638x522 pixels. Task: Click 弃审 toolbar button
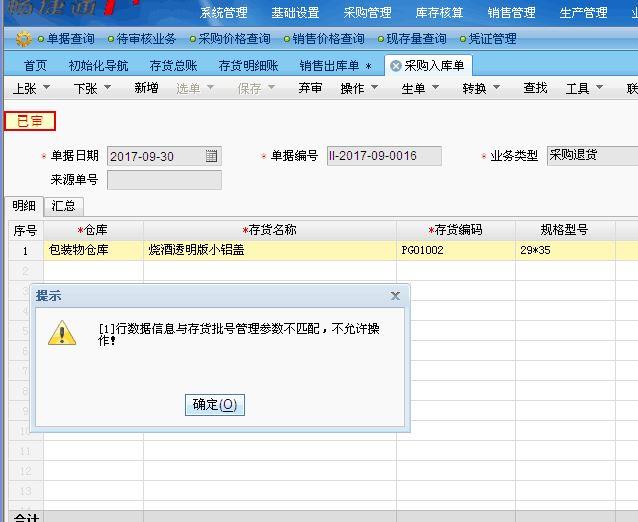310,88
